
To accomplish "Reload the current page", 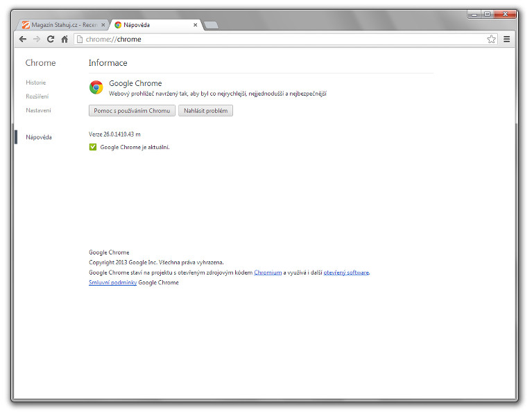I will coord(51,40).
